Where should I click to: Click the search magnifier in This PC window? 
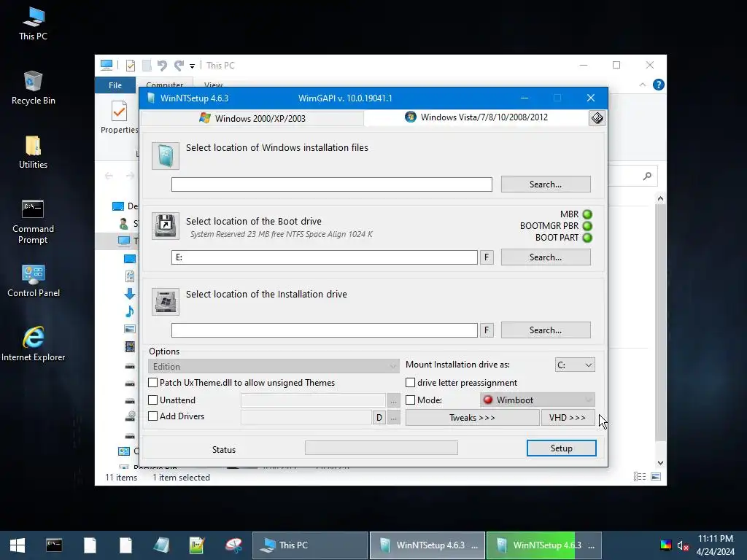point(647,176)
